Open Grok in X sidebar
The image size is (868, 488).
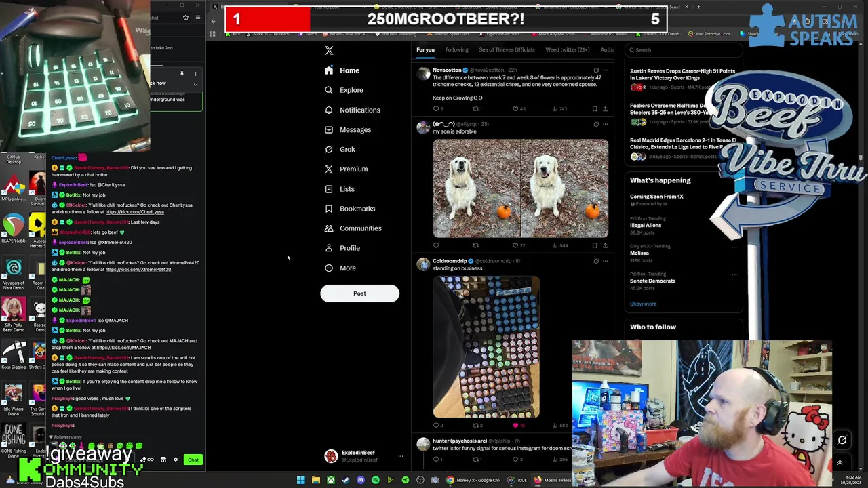pos(339,149)
